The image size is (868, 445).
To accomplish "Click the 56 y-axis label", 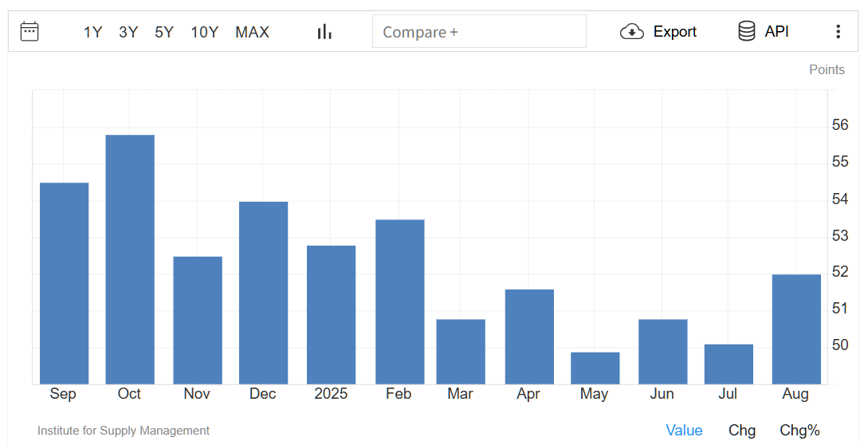I will (840, 125).
